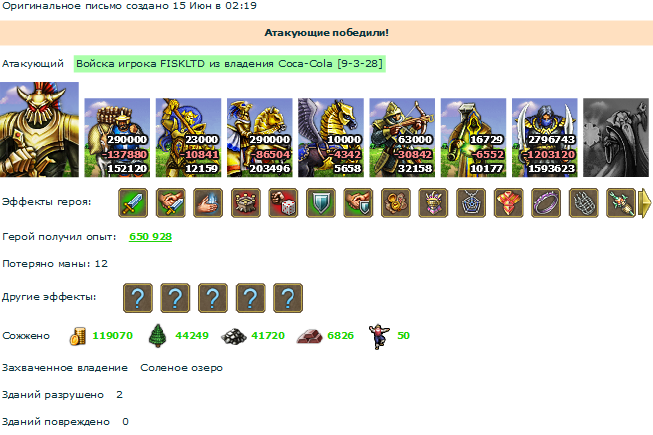Open the purple ring artifact icon
The width and height of the screenshot is (653, 435).
tap(546, 203)
